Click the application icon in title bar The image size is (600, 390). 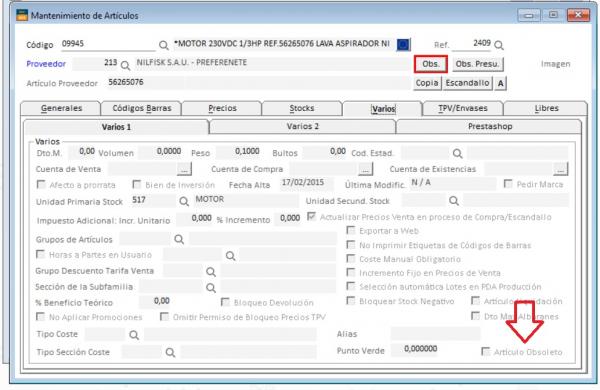click(22, 15)
